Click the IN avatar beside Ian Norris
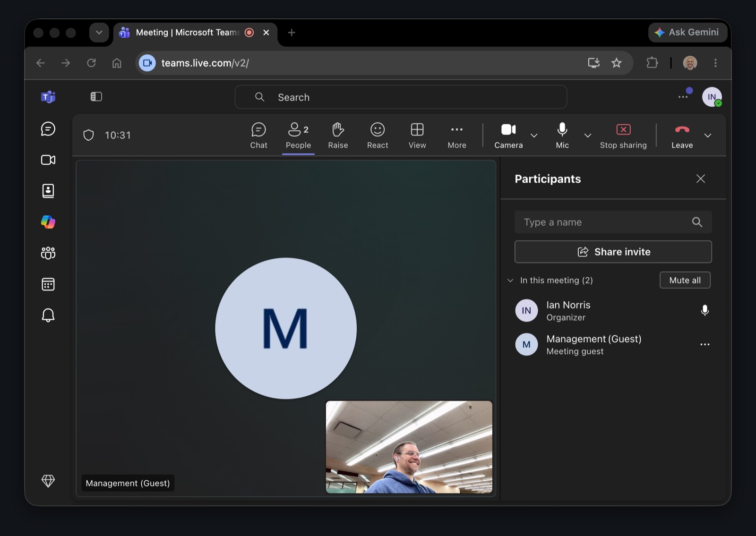Image resolution: width=756 pixels, height=536 pixels. coord(526,310)
